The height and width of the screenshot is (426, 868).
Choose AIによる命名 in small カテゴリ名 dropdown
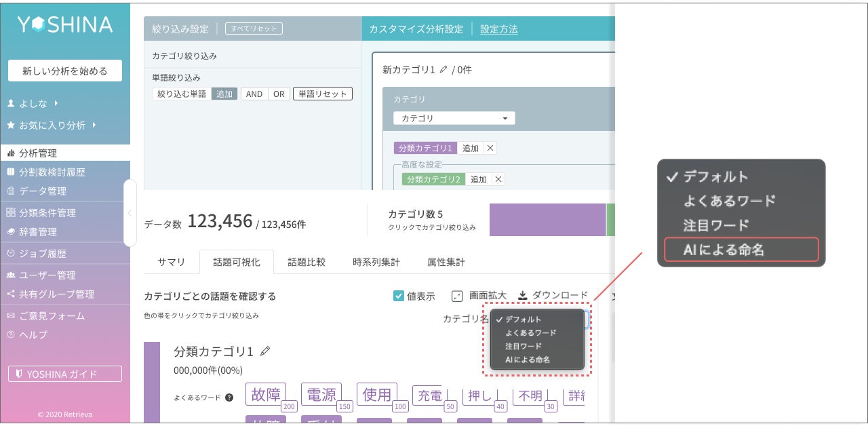click(x=536, y=360)
